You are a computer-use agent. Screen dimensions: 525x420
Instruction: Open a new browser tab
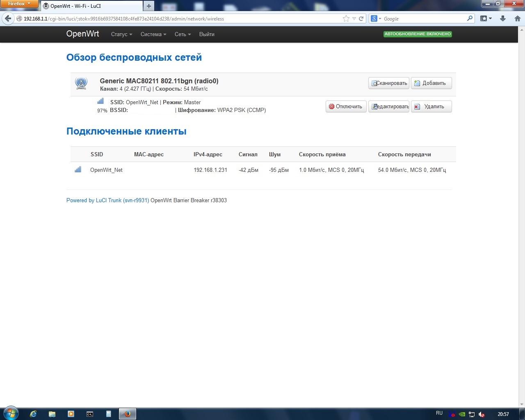[x=149, y=6]
